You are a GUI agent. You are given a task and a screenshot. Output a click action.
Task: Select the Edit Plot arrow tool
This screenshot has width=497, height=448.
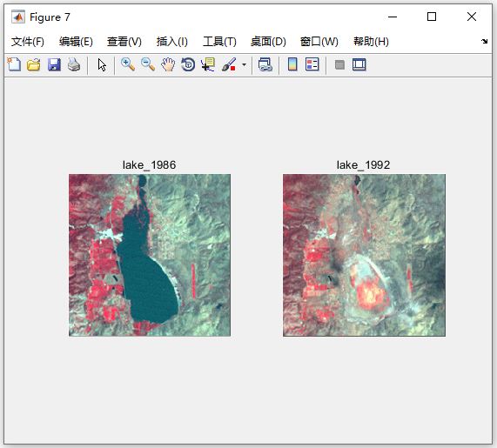click(x=102, y=65)
